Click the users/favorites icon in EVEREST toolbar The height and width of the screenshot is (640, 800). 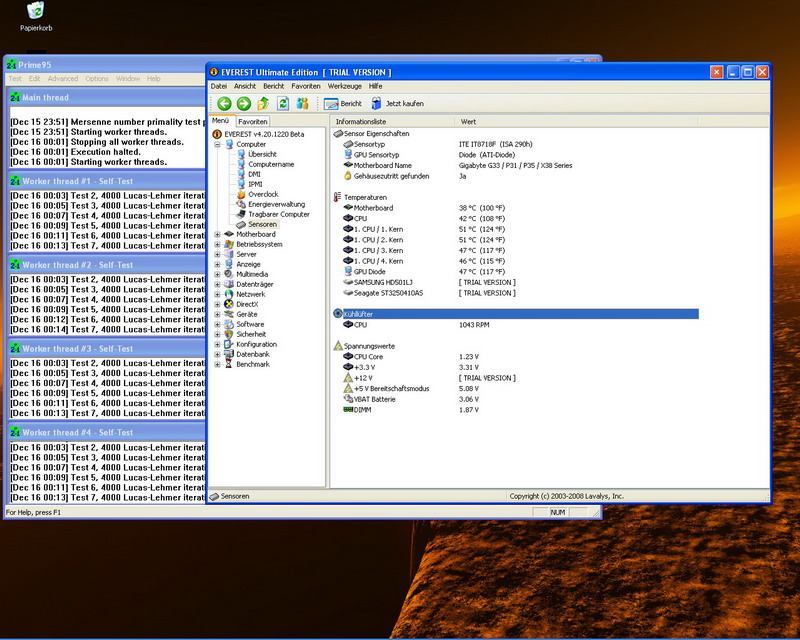(303, 104)
